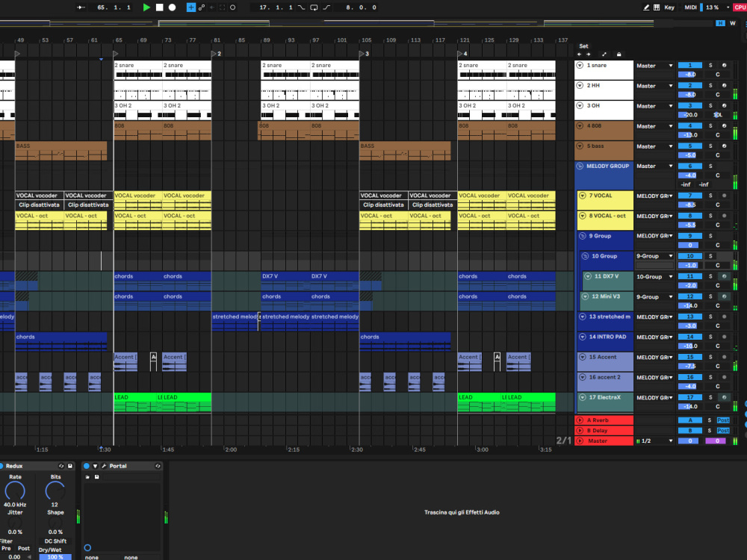Click the red CPU overload indicator
This screenshot has width=747, height=560.
[740, 7]
